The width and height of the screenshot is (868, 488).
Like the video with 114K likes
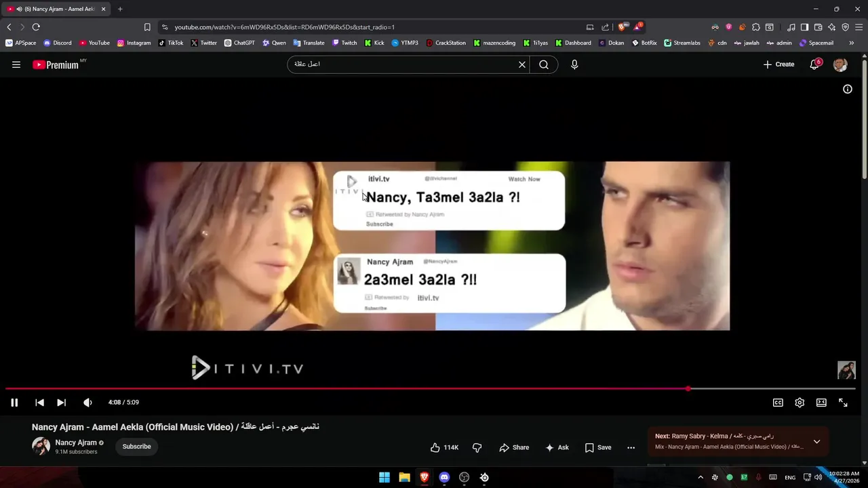point(445,447)
